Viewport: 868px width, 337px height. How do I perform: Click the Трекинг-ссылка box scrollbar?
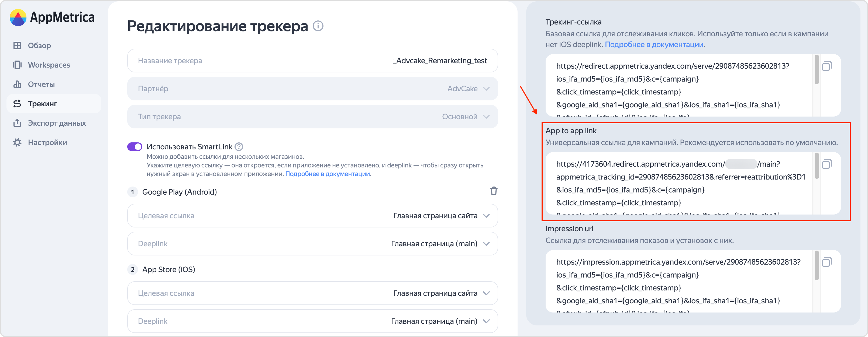pos(817,70)
